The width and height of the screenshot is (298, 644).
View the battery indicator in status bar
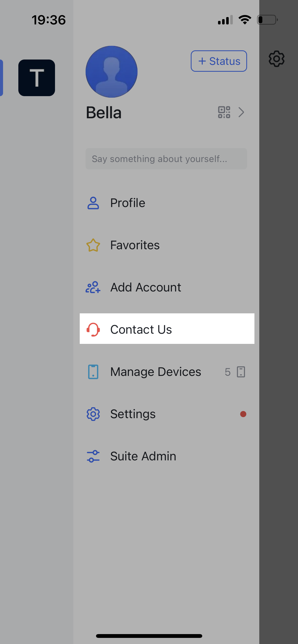pos(267,19)
